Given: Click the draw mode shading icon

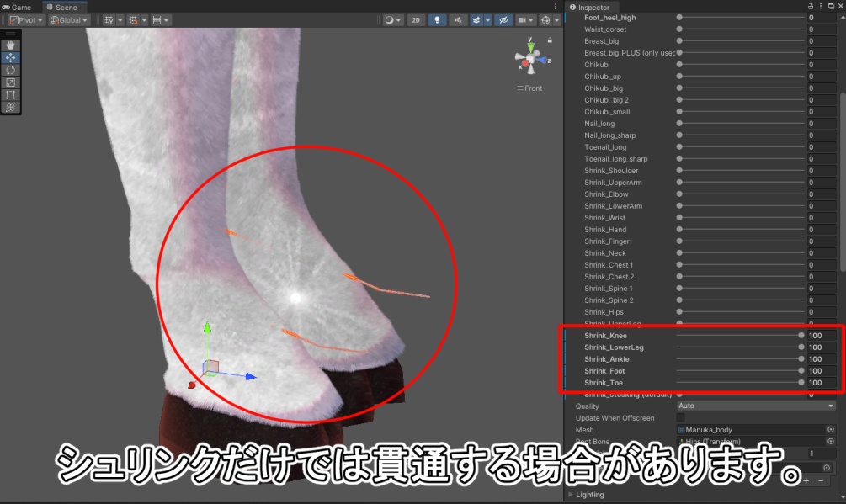Looking at the screenshot, I should click(389, 20).
